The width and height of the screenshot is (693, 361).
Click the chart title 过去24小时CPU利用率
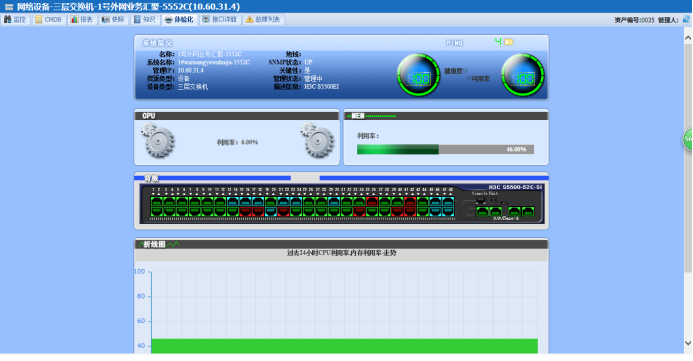click(x=341, y=253)
